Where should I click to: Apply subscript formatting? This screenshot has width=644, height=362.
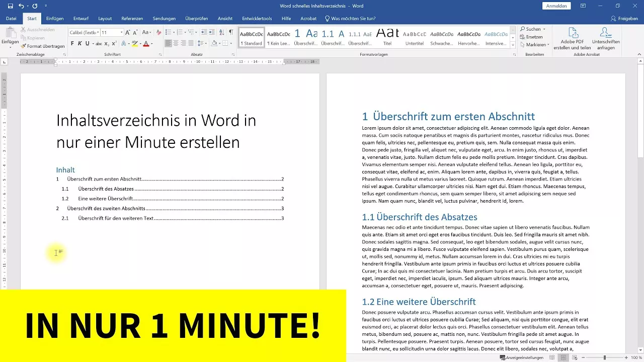coord(107,44)
